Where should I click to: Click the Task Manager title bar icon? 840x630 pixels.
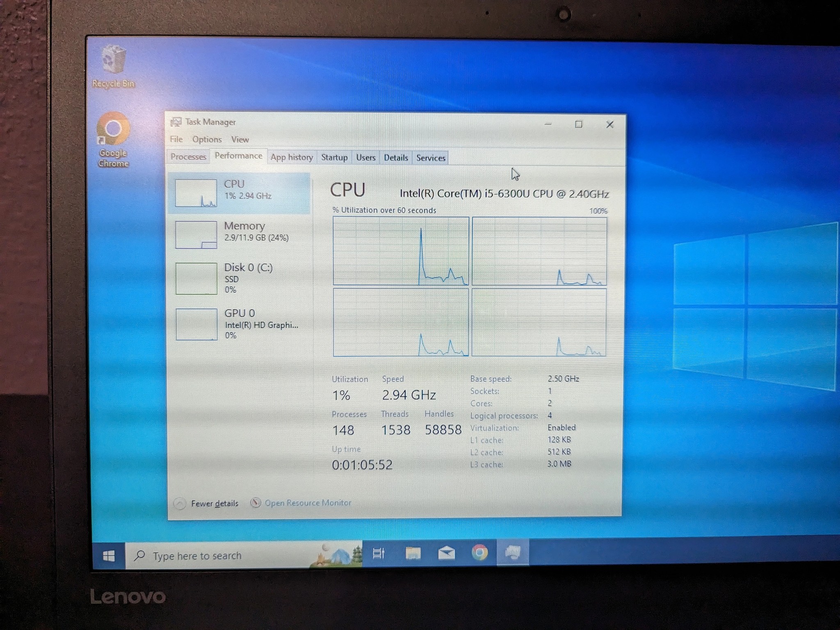click(x=176, y=122)
